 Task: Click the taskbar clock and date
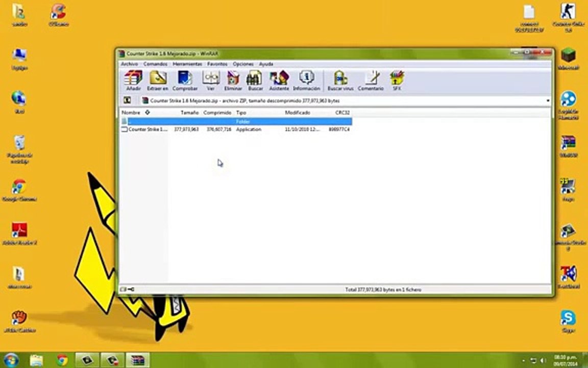[x=565, y=360]
